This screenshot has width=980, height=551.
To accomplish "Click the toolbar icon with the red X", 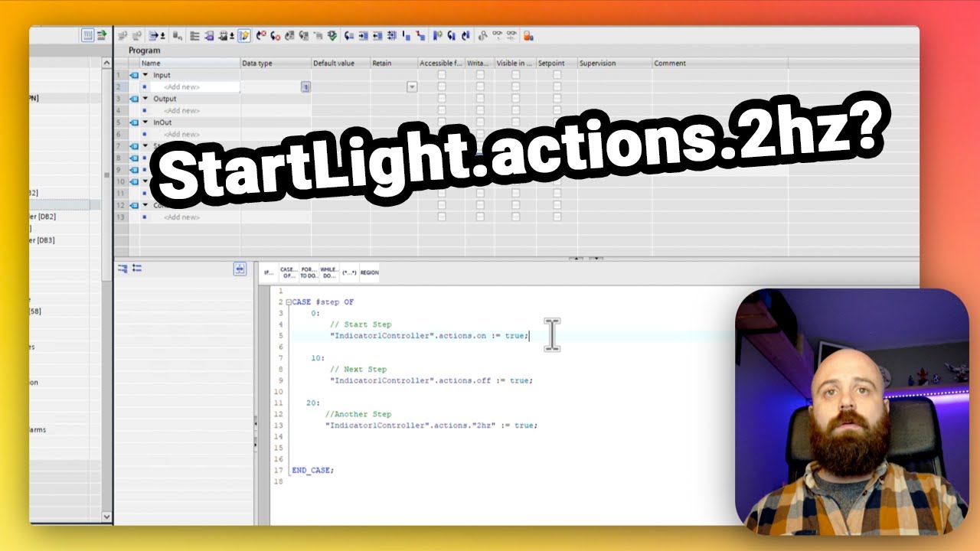I will tap(261, 35).
